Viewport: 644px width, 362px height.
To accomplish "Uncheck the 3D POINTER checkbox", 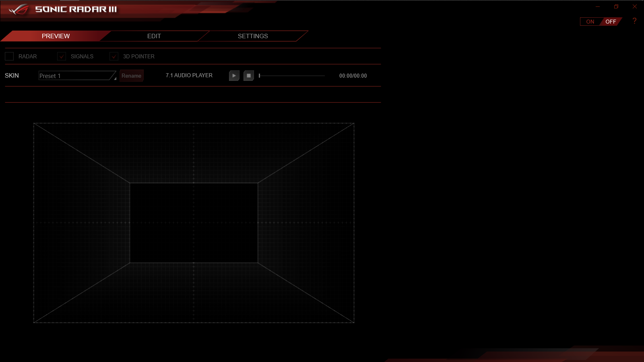I will (114, 56).
